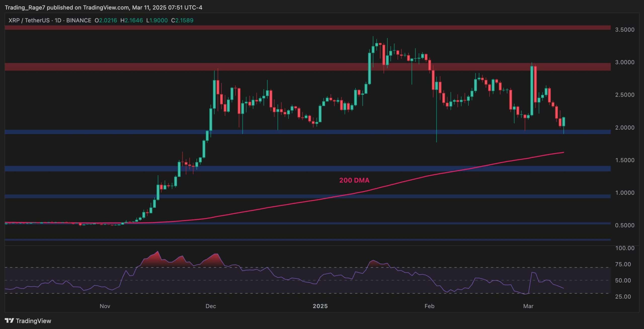Viewport: 644px width, 329px height.
Task: Click the XRP / TetherUS symbol title
Action: tap(29, 20)
